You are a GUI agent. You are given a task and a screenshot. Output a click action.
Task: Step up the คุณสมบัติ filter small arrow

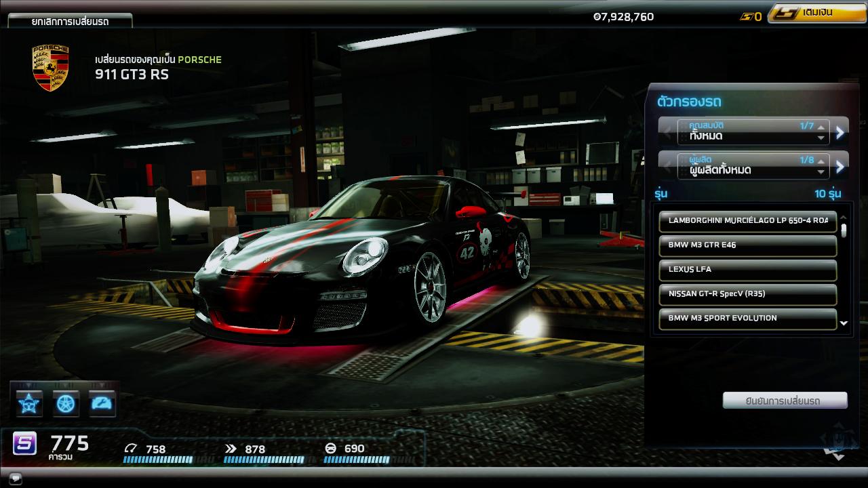click(x=821, y=127)
